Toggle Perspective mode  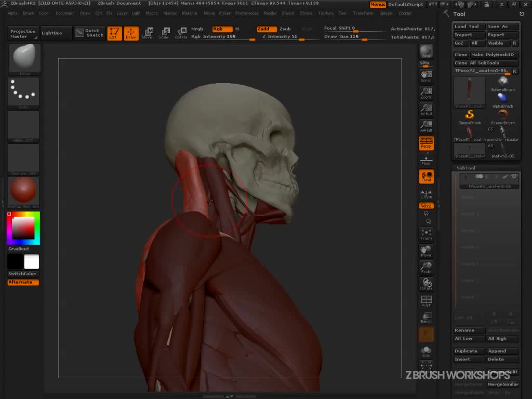click(x=426, y=143)
